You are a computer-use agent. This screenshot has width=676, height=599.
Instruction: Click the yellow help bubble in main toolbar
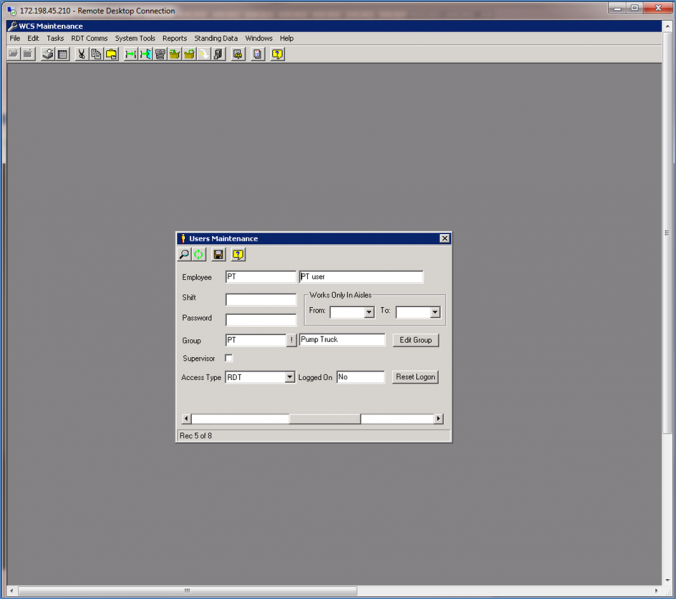(277, 54)
